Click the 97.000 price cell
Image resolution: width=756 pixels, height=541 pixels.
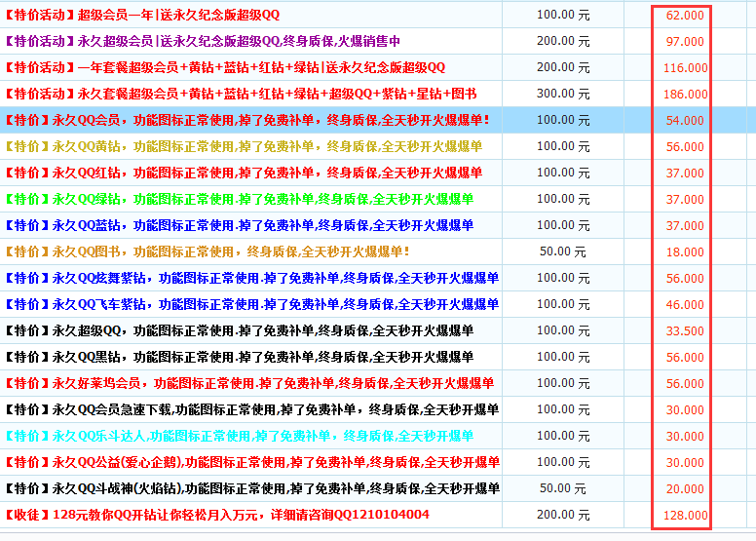(x=685, y=42)
